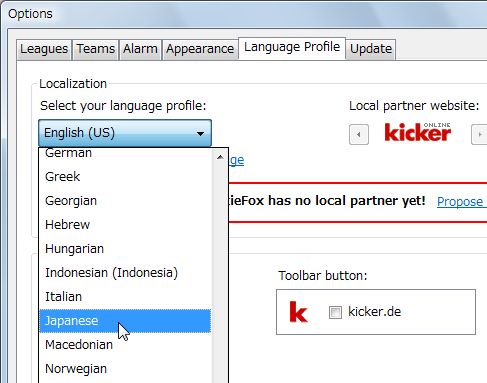Open the Appearance tab
487x383 pixels.
tap(200, 49)
